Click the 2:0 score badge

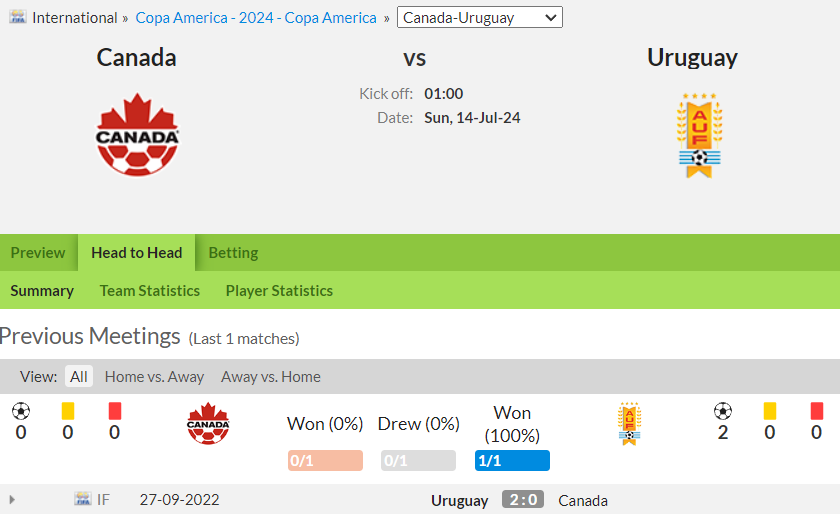(523, 499)
